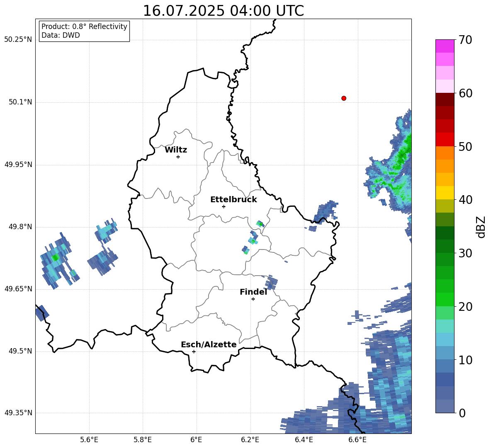This screenshot has height=448, width=491.
Task: Click the 49.8°N latitude label
Action: tap(21, 227)
